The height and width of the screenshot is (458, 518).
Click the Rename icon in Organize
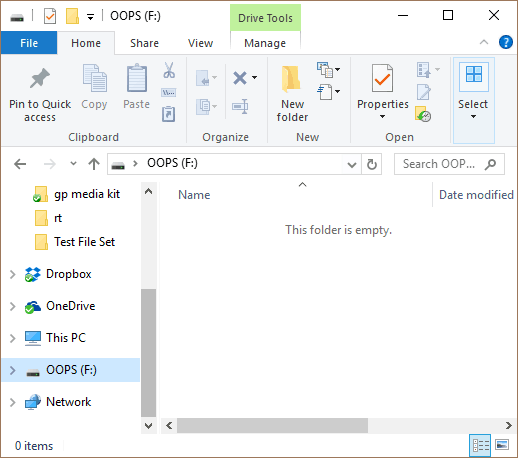coord(240,106)
